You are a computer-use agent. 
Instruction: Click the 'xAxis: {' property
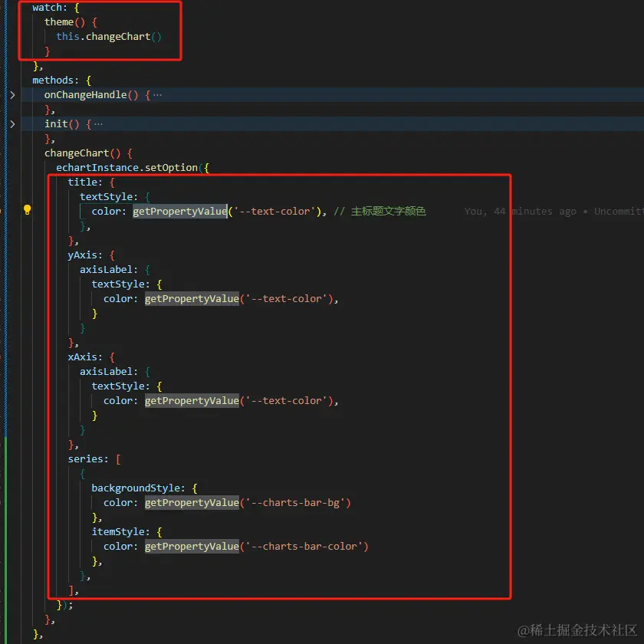point(91,357)
